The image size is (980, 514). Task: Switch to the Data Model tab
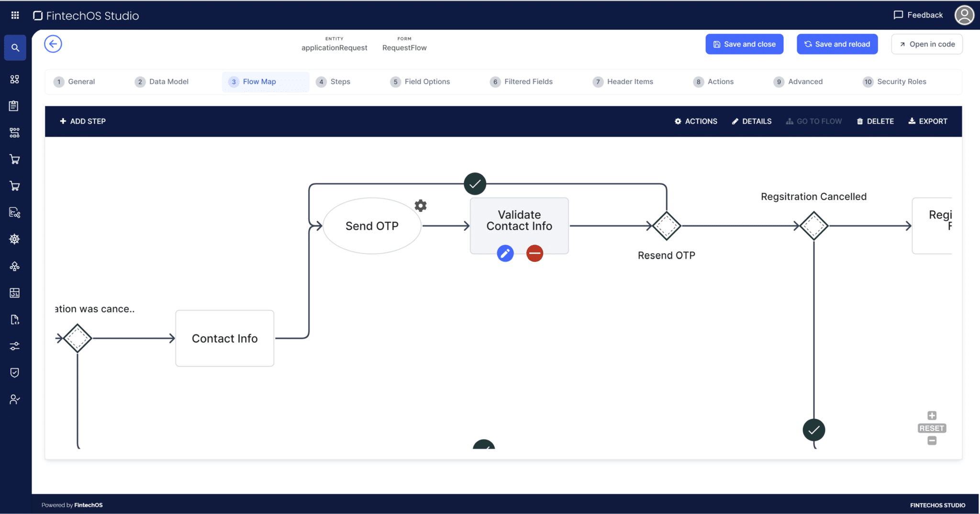pos(168,81)
